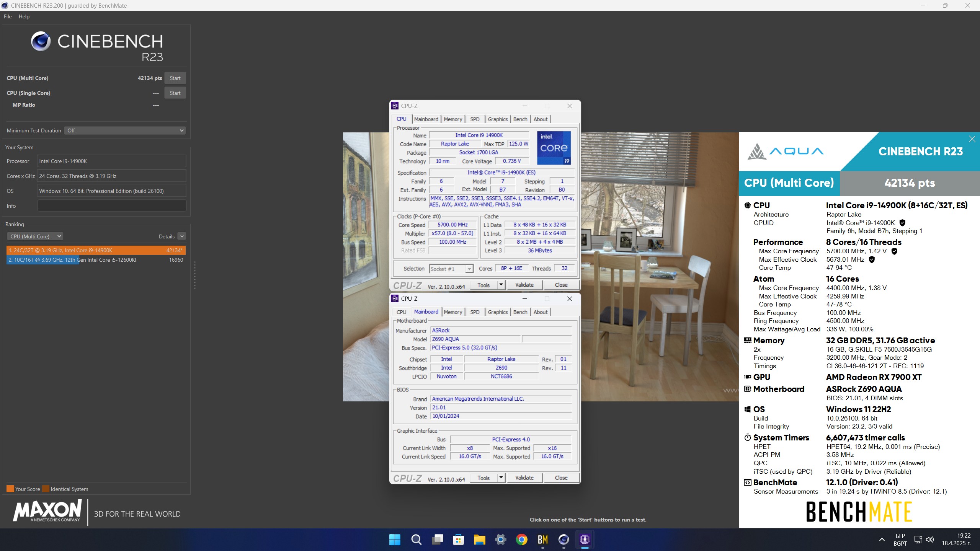The image size is (980, 551).
Task: Switch upper CPU-Z to Memory tab
Action: point(453,119)
